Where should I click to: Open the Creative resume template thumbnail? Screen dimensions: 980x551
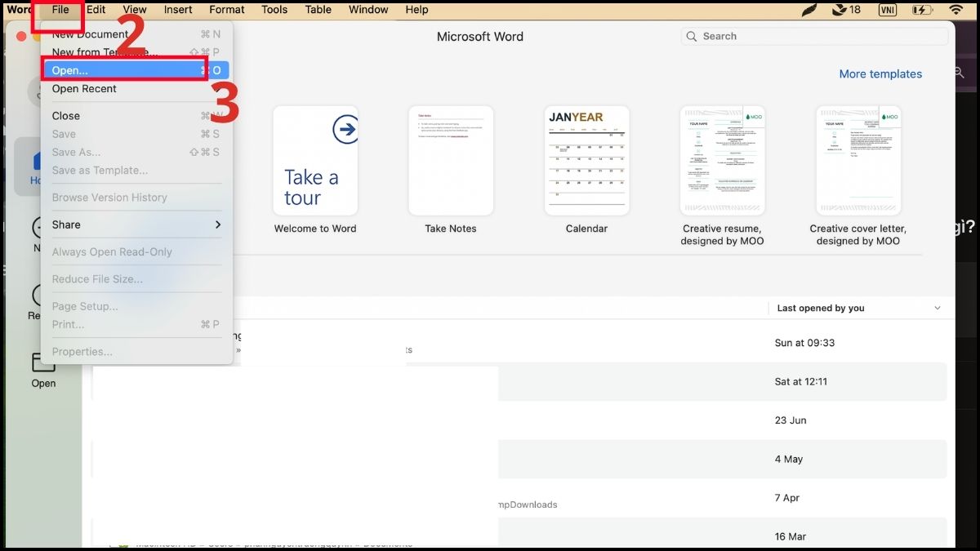(x=722, y=161)
